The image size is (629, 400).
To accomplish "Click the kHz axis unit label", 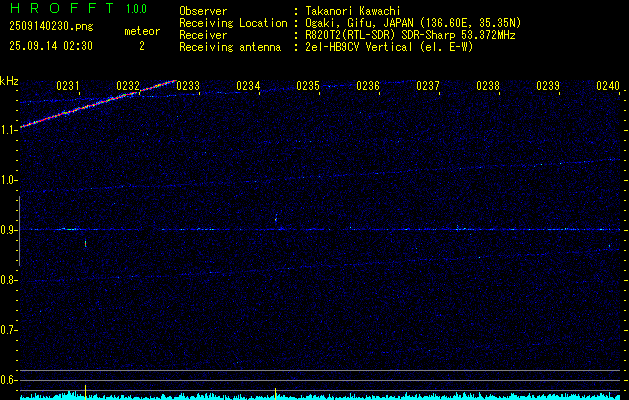I will coord(9,81).
